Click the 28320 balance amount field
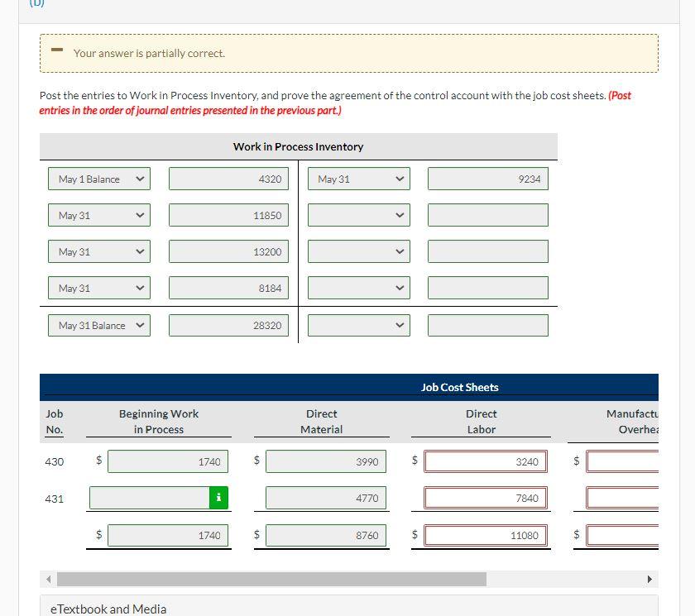The image size is (695, 616). point(228,325)
